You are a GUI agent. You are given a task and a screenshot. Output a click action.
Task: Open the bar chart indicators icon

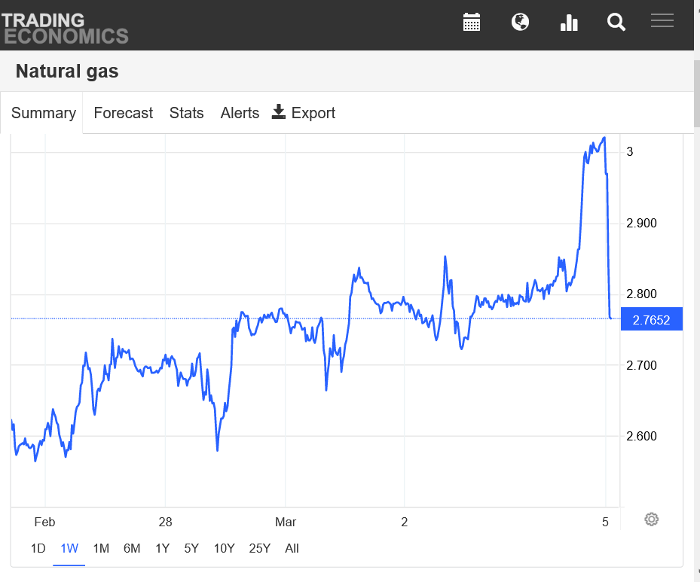(569, 23)
